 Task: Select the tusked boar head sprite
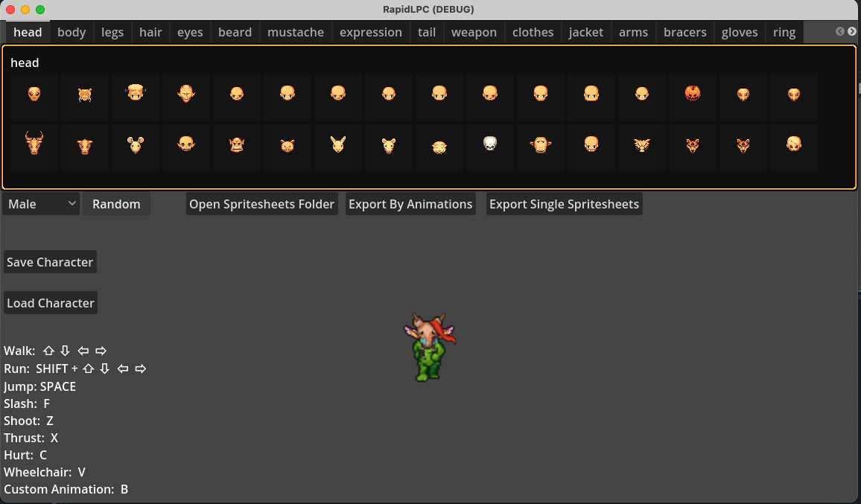pyautogui.click(x=85, y=95)
